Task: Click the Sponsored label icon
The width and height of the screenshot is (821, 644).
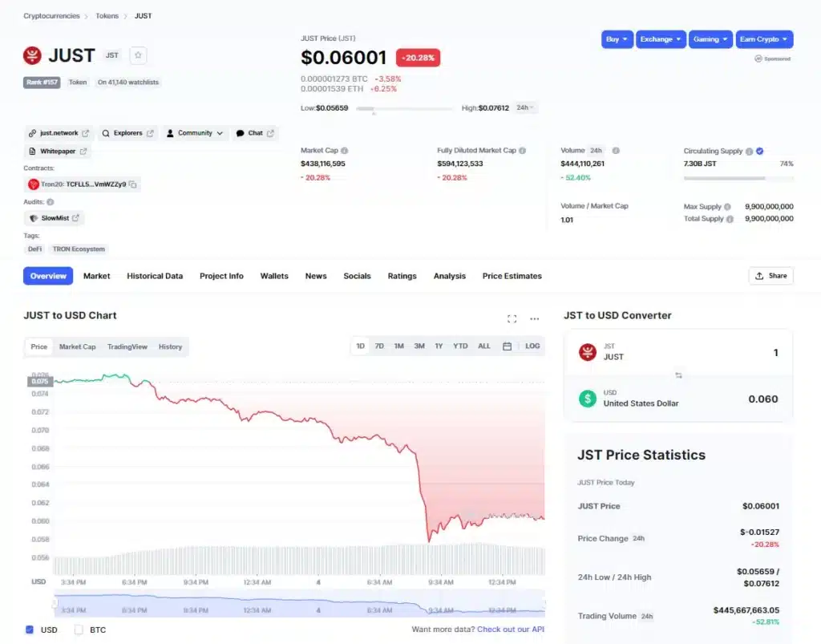Action: pyautogui.click(x=758, y=59)
